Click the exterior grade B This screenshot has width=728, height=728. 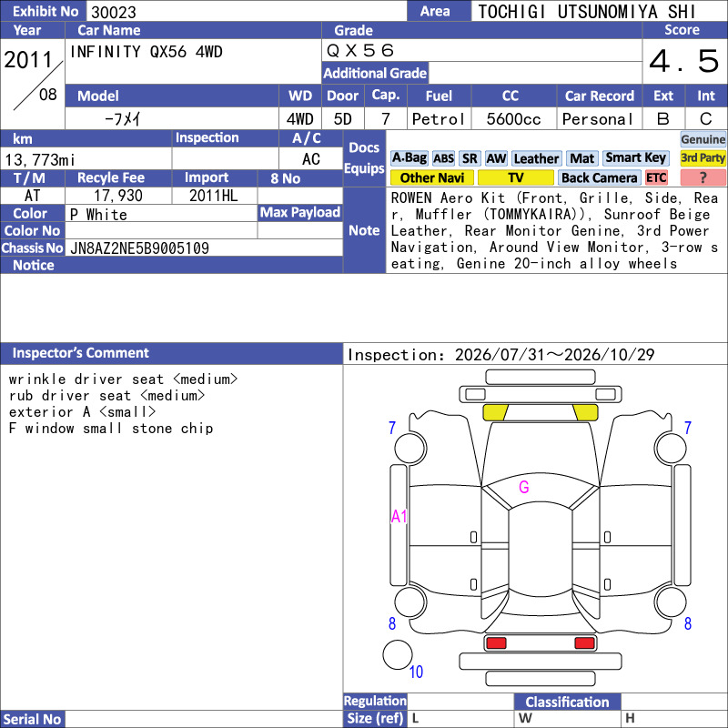coord(663,119)
